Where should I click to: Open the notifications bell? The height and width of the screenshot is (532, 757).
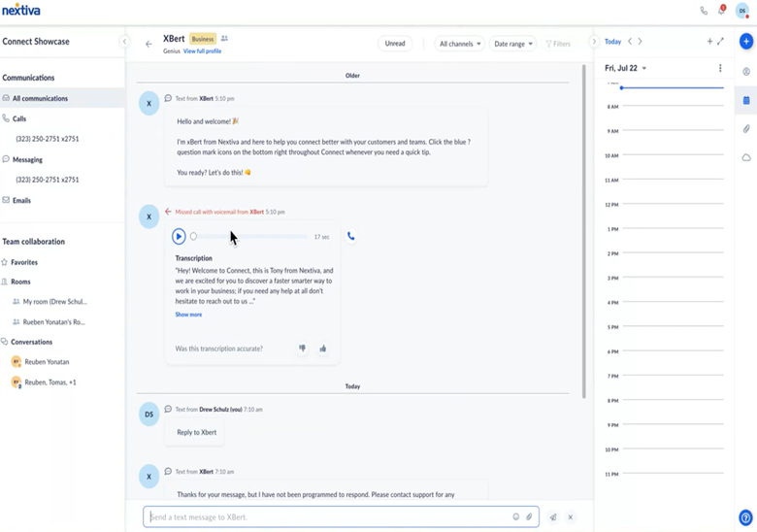[x=722, y=10]
